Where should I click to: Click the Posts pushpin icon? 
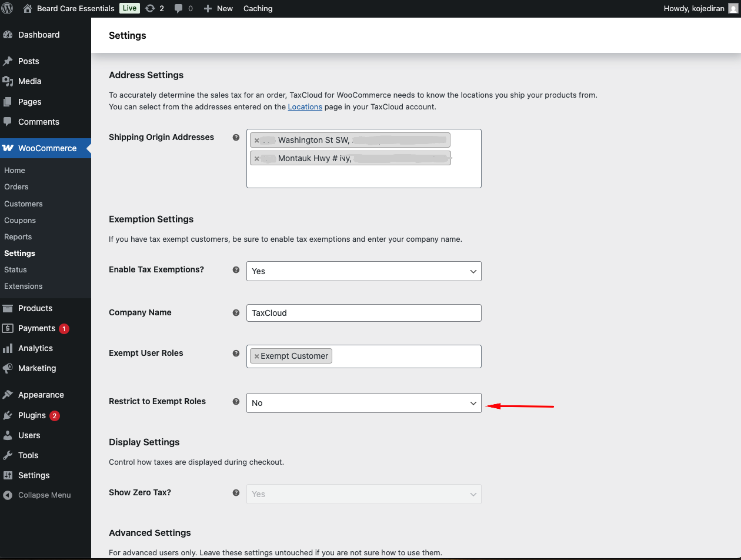8,61
